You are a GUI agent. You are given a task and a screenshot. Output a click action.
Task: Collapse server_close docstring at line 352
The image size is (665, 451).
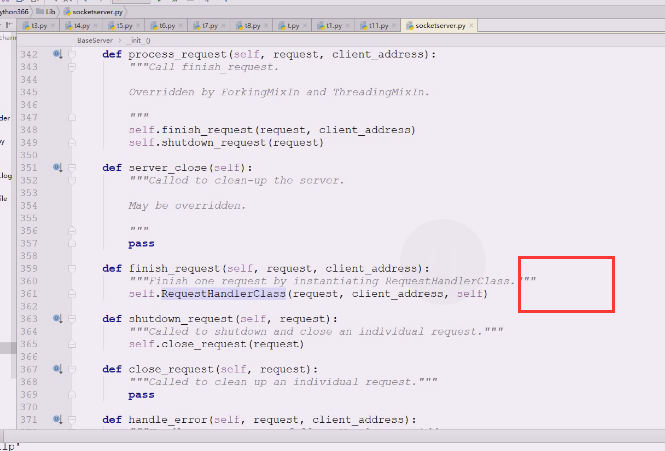[72, 180]
